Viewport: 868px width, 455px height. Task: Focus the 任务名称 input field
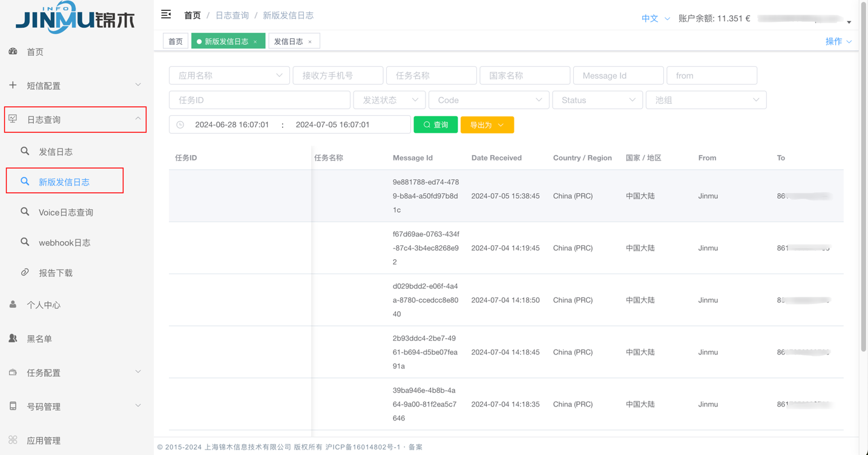tap(432, 75)
